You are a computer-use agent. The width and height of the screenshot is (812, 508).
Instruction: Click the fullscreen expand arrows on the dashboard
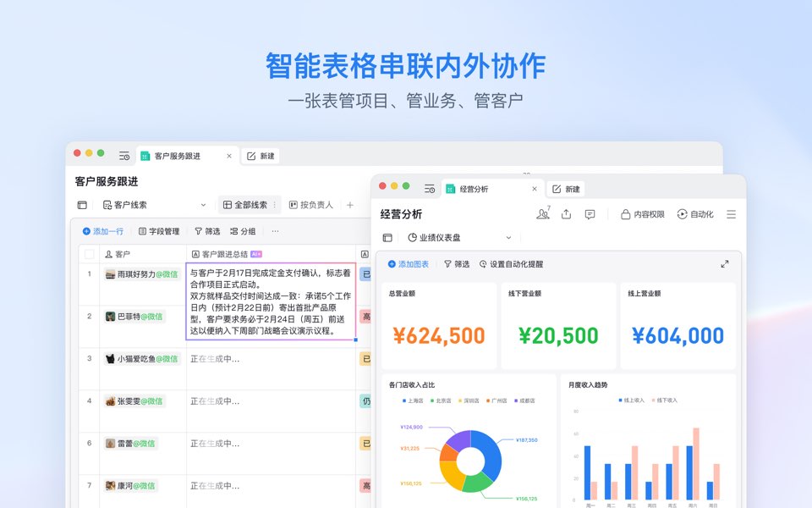click(x=725, y=263)
